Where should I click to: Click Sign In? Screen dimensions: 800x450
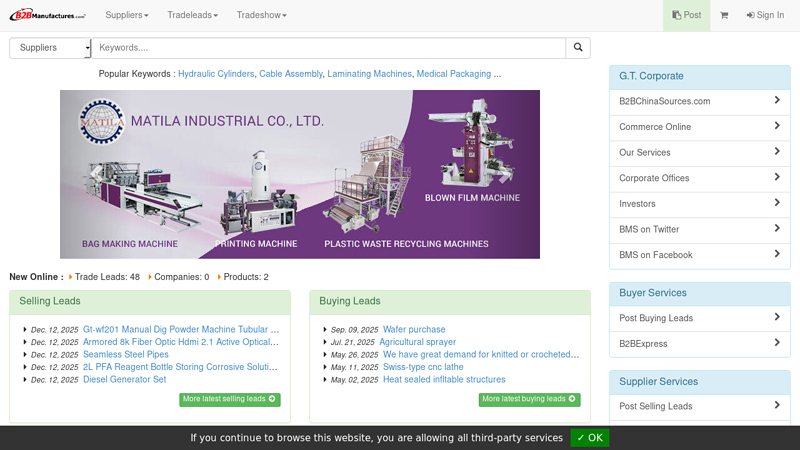(x=765, y=15)
